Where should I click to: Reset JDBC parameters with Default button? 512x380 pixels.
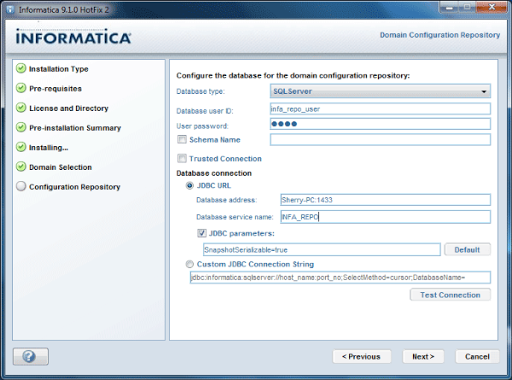pyautogui.click(x=467, y=249)
